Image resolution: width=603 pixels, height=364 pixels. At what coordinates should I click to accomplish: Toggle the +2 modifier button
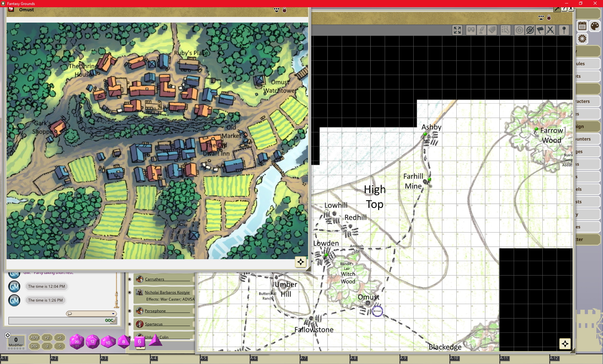tap(47, 338)
